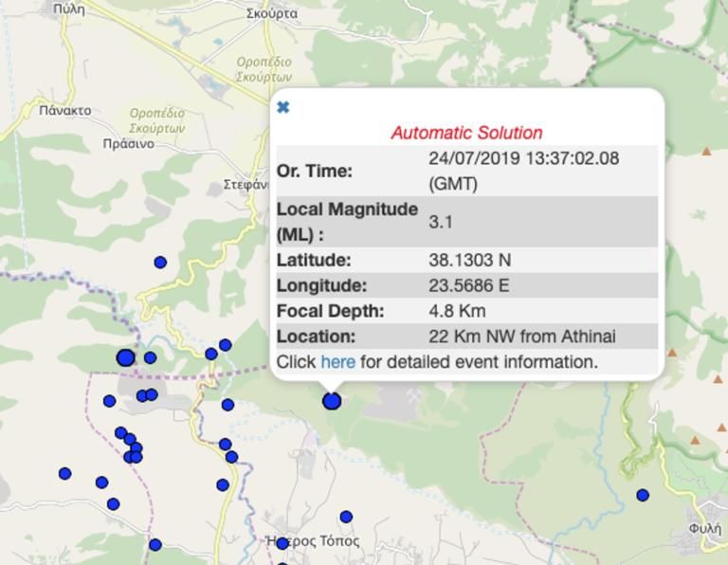728x565 pixels.
Task: Click the marker overlapping the Ήμερος Τόπος label
Action: point(282,543)
